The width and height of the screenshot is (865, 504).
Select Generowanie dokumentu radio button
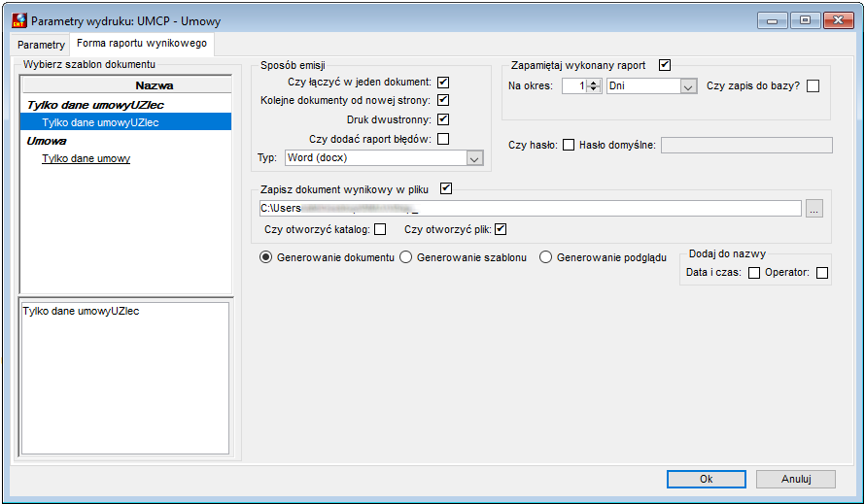coord(266,257)
